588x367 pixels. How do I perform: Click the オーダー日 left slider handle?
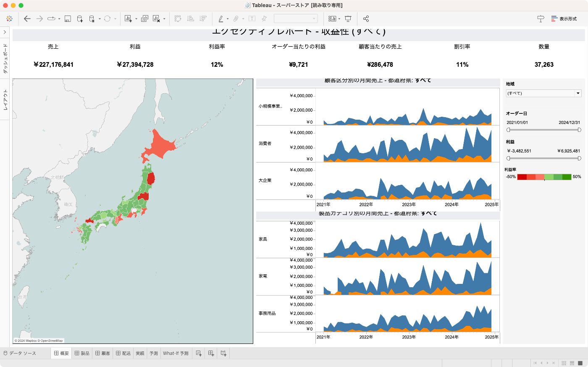coord(508,130)
